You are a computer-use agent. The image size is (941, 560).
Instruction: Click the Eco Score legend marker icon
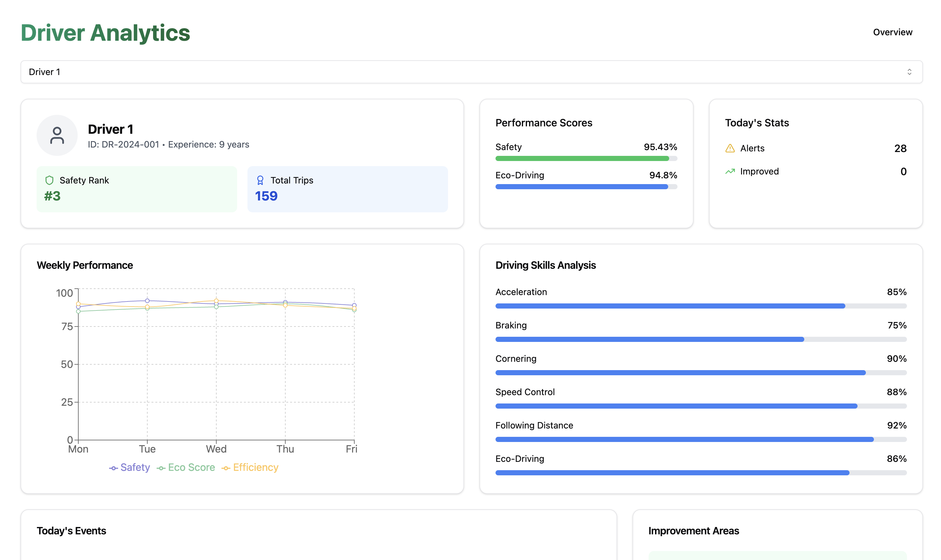click(161, 468)
